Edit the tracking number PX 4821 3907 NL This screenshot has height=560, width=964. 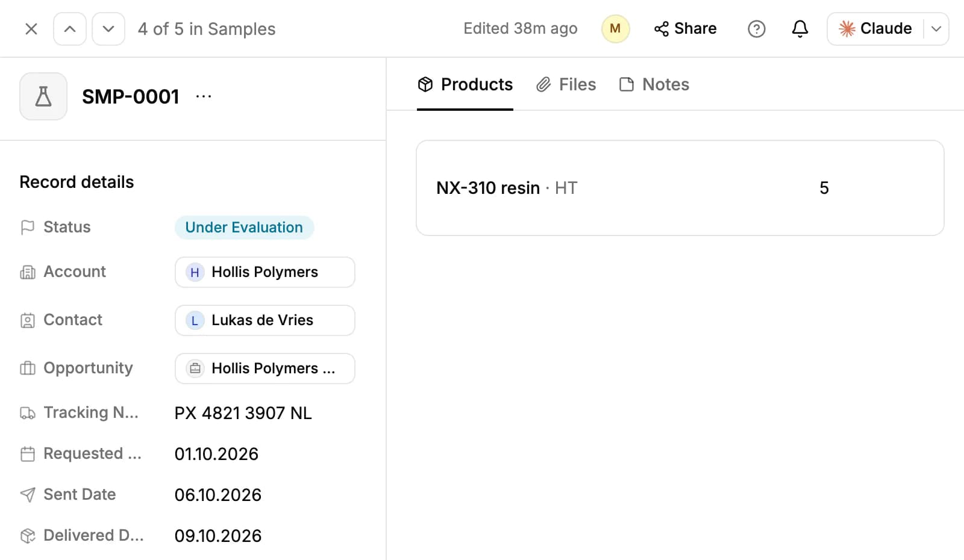[243, 413]
